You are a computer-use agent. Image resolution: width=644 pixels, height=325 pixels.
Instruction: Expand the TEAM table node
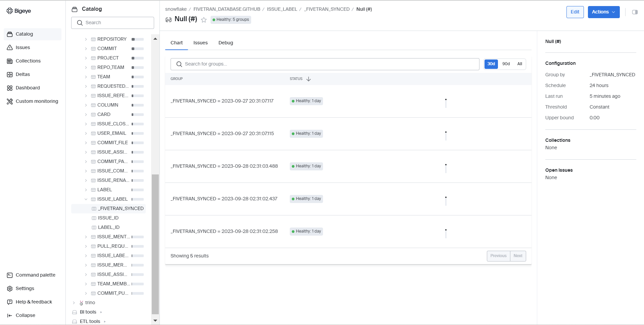(x=86, y=77)
